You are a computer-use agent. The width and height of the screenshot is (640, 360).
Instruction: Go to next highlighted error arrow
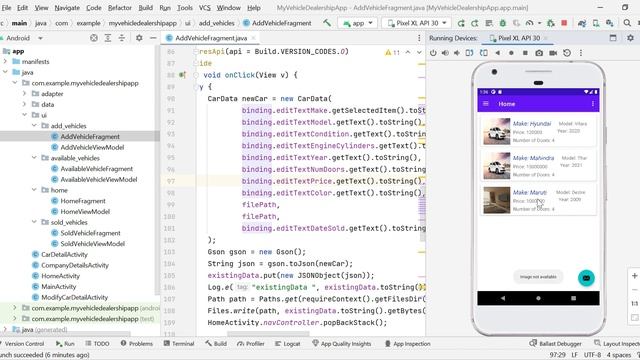click(x=419, y=52)
